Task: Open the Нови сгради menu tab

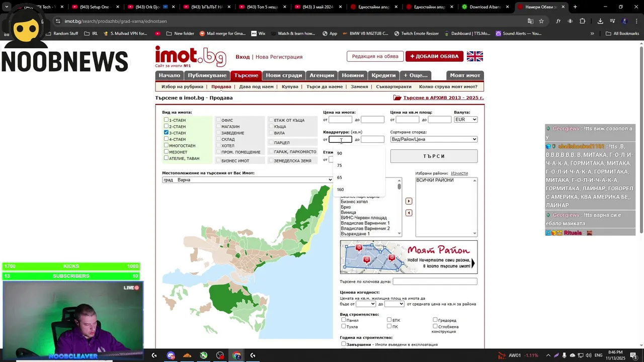Action: 284,75
